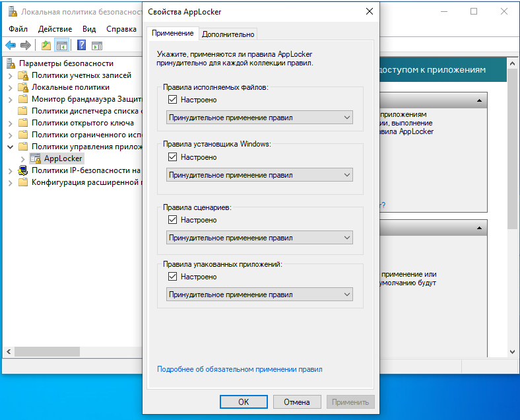
Task: Expand Локальные политики tree node
Action: tap(11, 88)
